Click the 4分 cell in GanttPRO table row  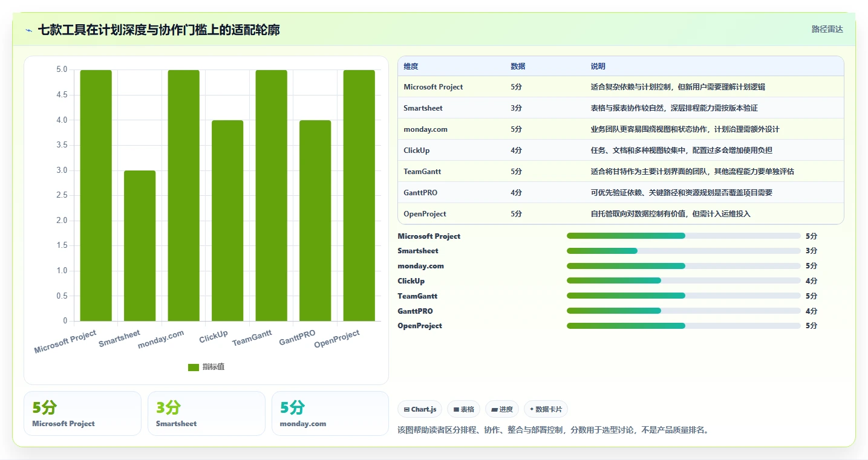[516, 193]
